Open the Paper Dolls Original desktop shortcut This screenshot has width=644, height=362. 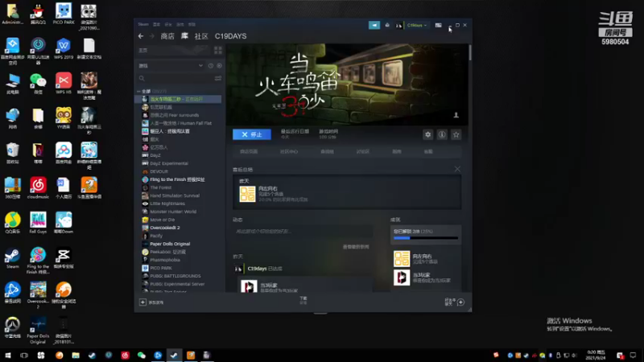tap(38, 331)
